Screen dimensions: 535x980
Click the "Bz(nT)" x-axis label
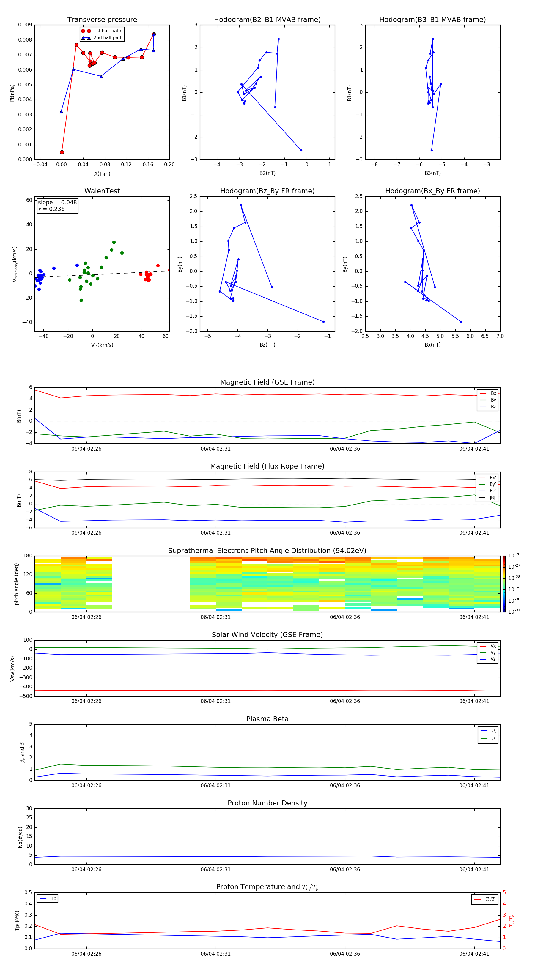click(x=267, y=345)
